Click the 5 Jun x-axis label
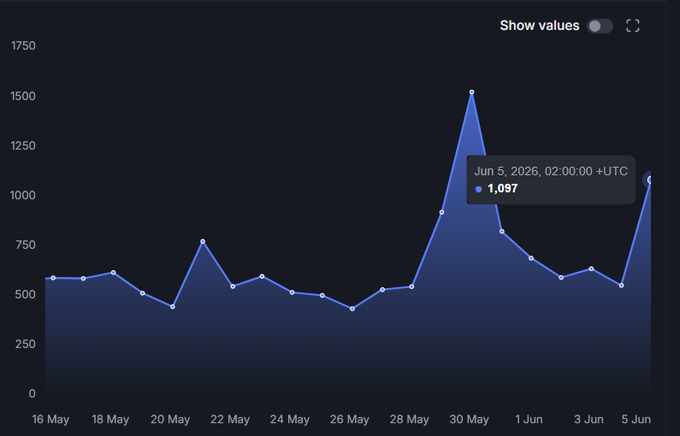The width and height of the screenshot is (680, 436). [x=636, y=420]
